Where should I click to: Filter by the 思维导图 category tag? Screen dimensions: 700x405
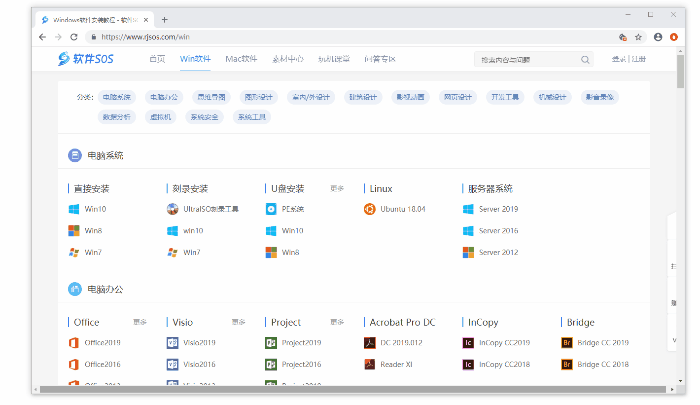click(211, 97)
